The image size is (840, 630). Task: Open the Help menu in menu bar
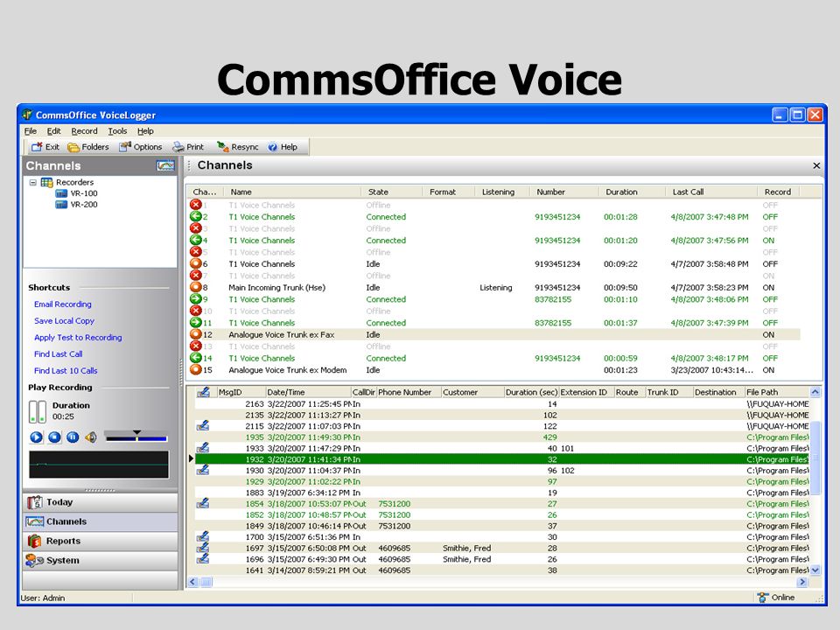click(145, 131)
